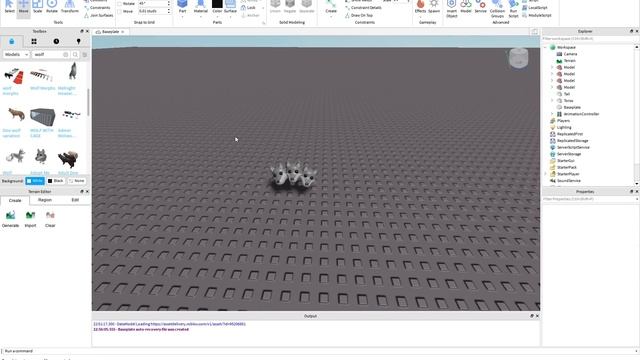Click the Toolbox search magnifier icon
Viewport: 640px width, 360px height.
point(75,54)
